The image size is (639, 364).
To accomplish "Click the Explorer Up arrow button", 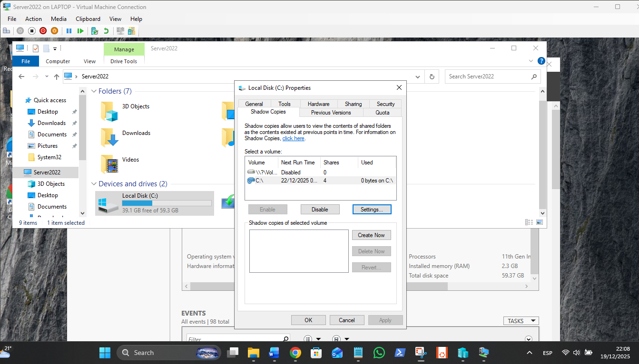I will click(x=57, y=77).
